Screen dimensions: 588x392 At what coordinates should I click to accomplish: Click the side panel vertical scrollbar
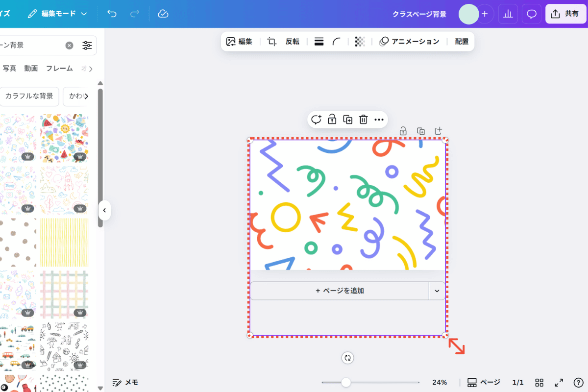pyautogui.click(x=100, y=157)
